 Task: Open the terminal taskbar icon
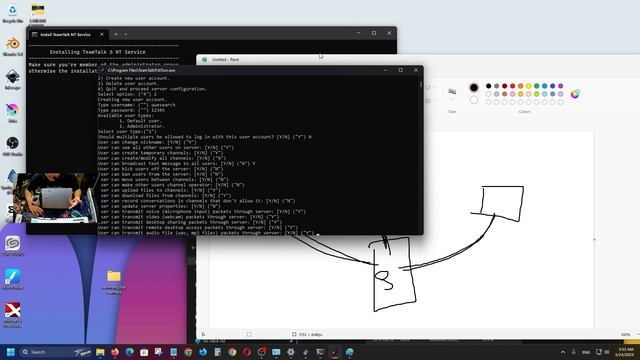point(320,352)
